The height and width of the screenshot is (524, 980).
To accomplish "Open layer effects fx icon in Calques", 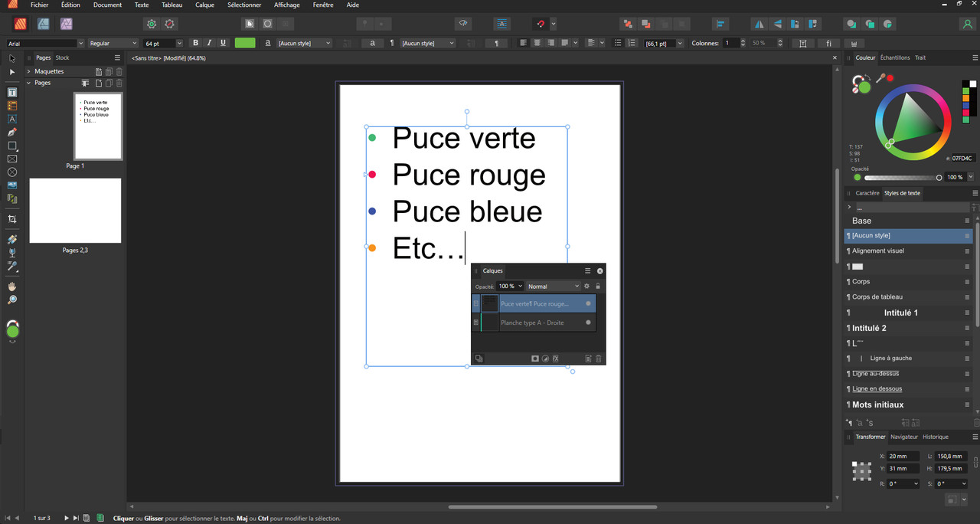I will click(x=556, y=359).
